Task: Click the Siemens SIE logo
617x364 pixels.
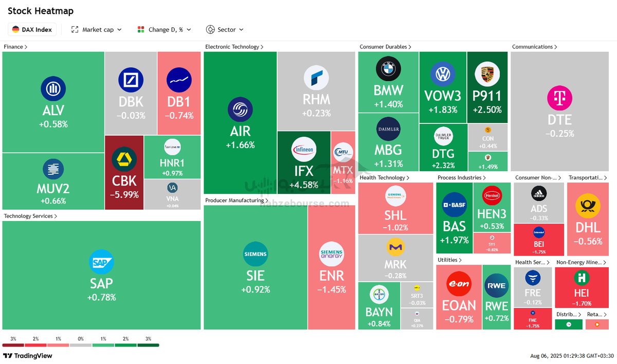Action: pos(256,254)
